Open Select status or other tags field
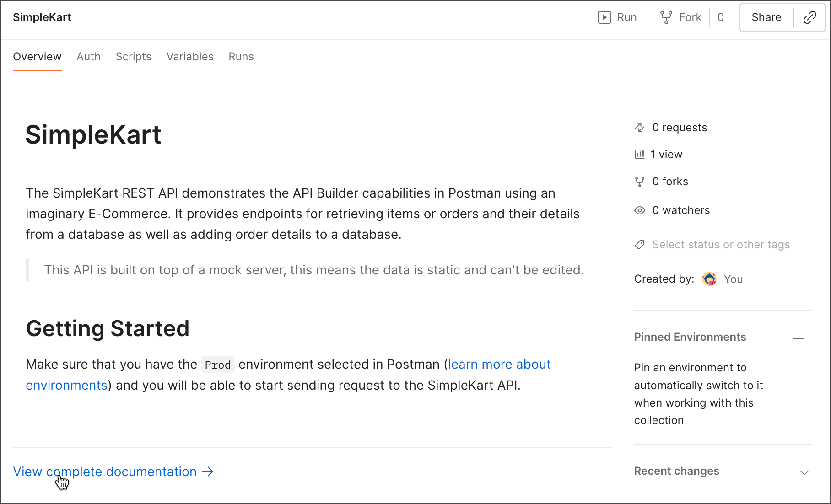 tap(721, 245)
